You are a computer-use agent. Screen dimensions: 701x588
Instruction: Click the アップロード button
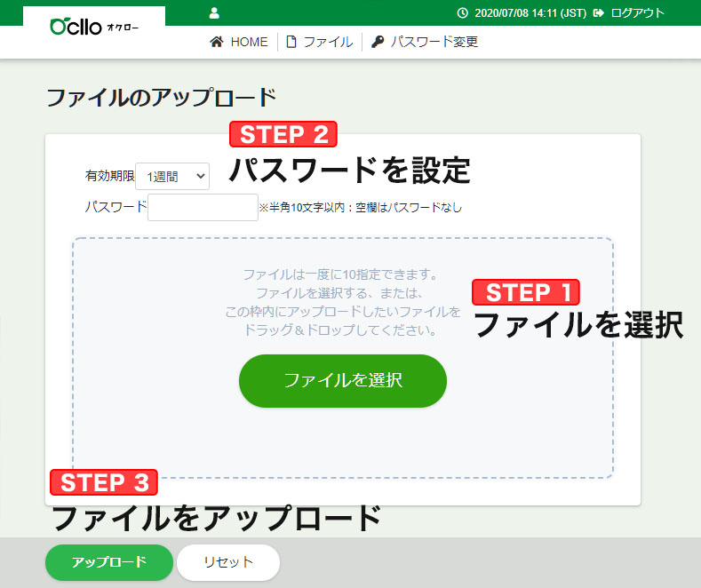tap(109, 562)
